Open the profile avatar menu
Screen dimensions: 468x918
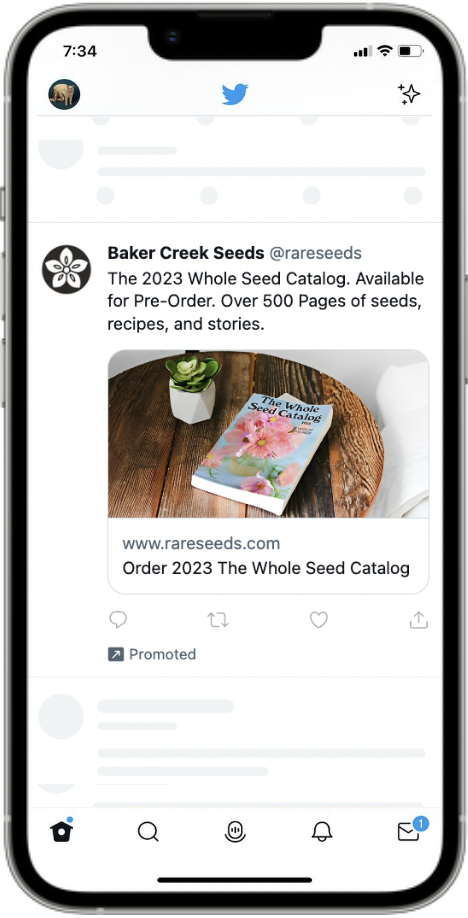(x=64, y=94)
